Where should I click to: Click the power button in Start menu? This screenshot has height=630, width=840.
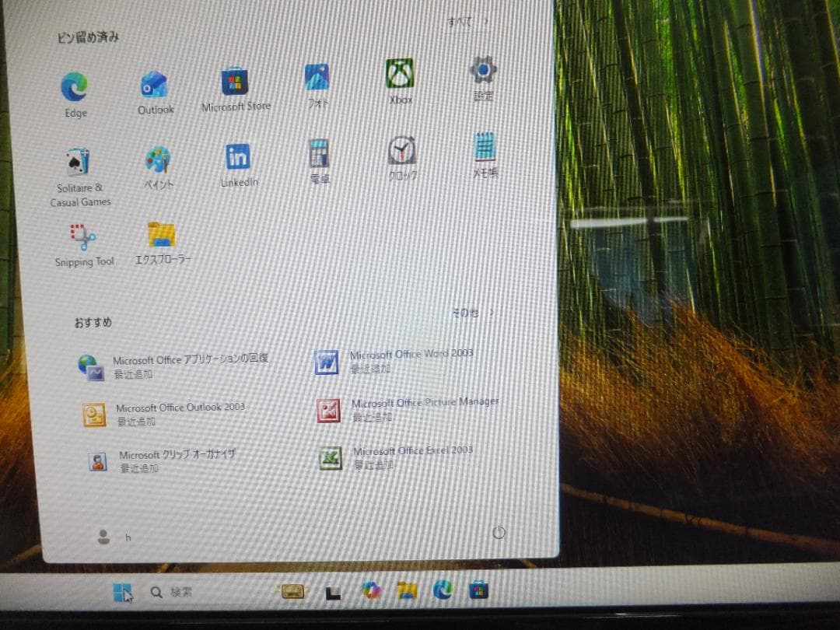(499, 533)
